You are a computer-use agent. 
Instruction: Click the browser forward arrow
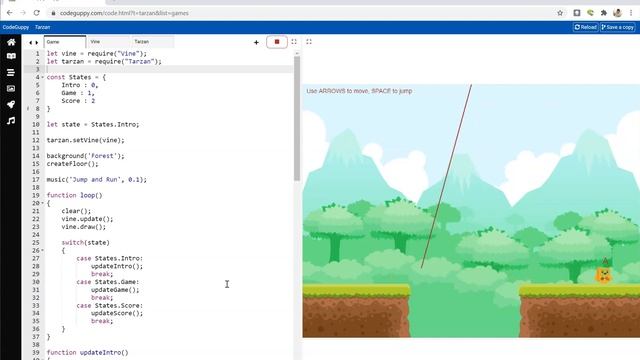click(23, 13)
